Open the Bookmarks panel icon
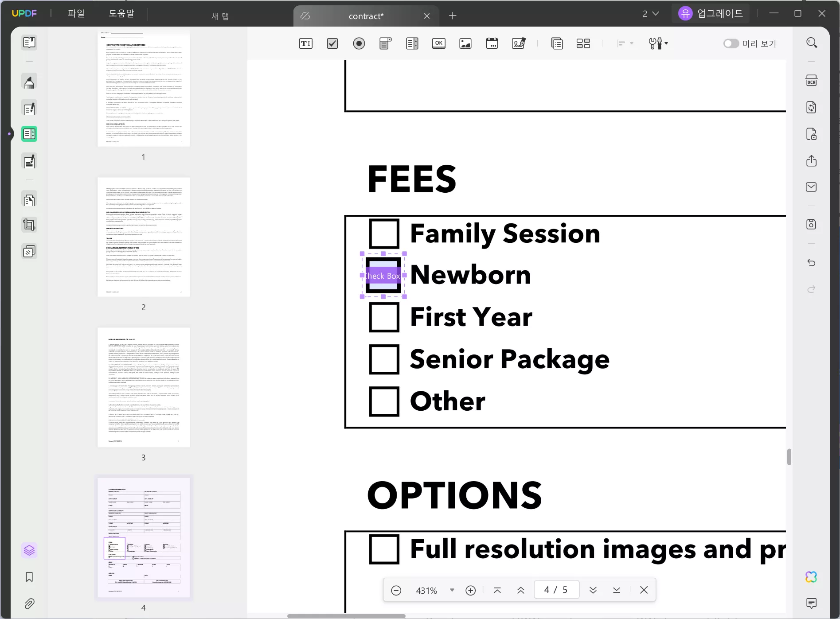The width and height of the screenshot is (840, 619). coord(29,577)
